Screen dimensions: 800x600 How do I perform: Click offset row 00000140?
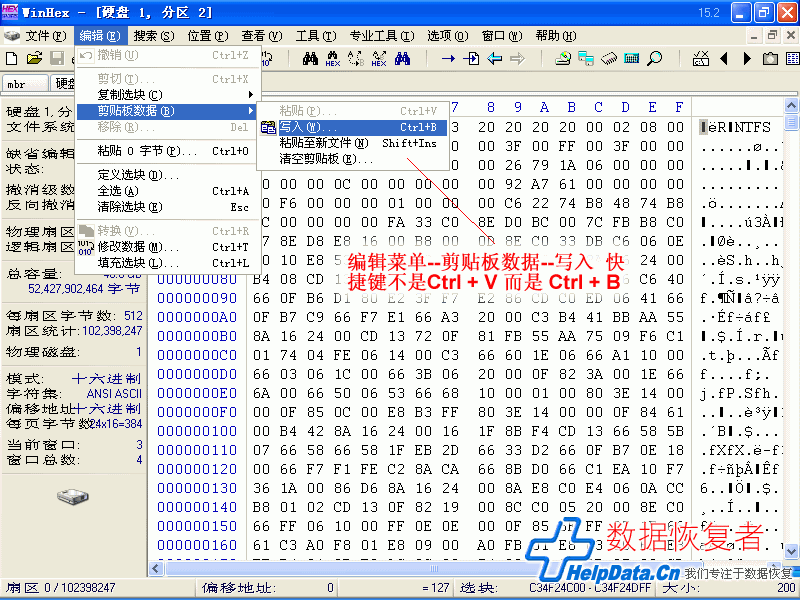pyautogui.click(x=197, y=508)
